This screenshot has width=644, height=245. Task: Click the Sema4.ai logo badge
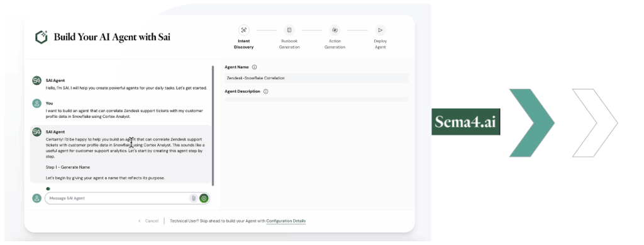[x=466, y=122]
